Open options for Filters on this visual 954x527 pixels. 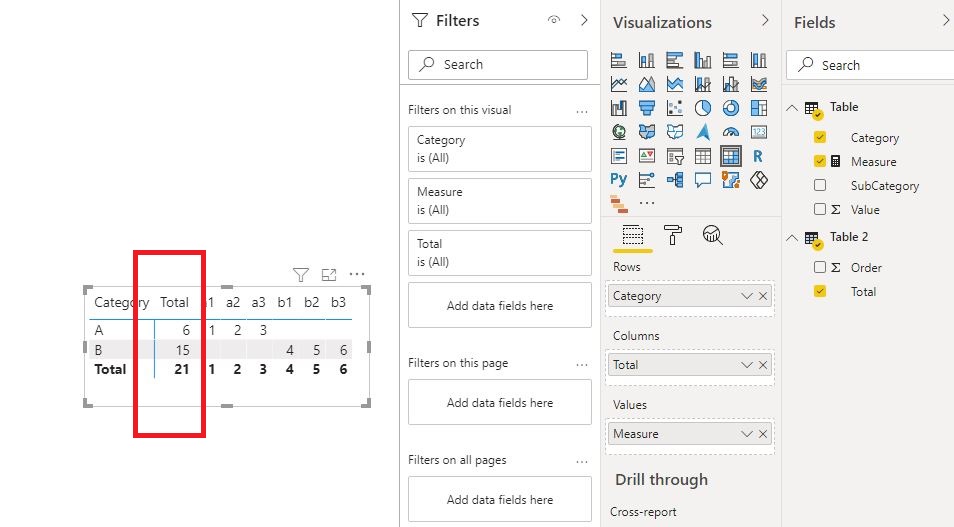click(582, 111)
